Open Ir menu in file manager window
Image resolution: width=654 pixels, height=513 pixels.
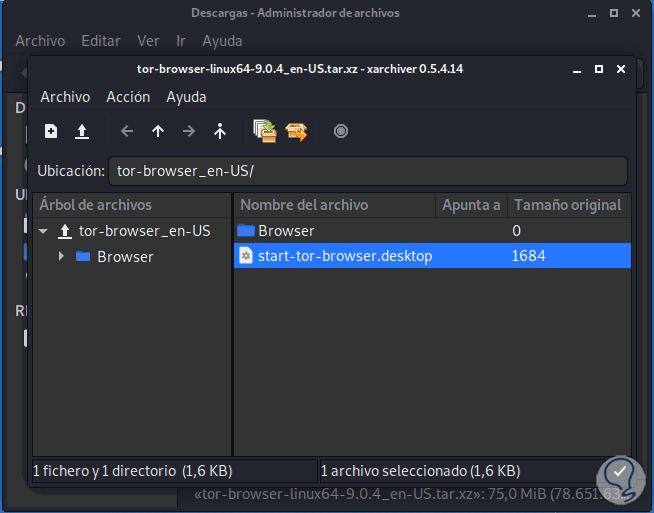click(x=181, y=41)
